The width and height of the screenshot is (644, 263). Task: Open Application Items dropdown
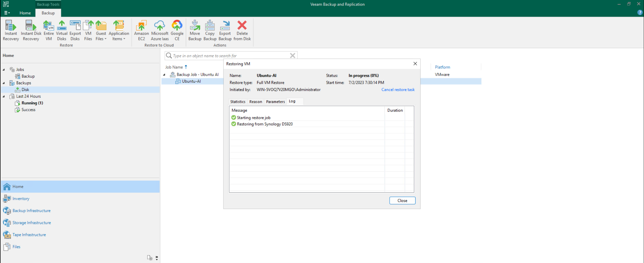point(119,30)
